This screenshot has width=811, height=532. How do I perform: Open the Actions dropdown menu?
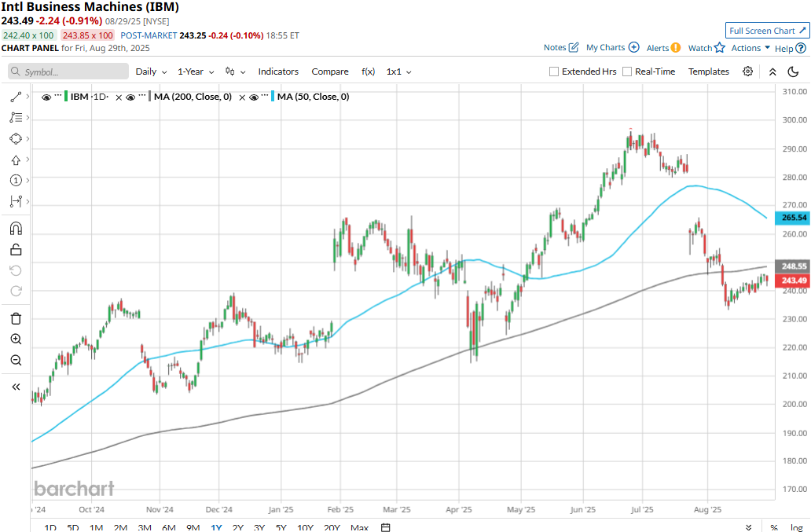(x=750, y=48)
